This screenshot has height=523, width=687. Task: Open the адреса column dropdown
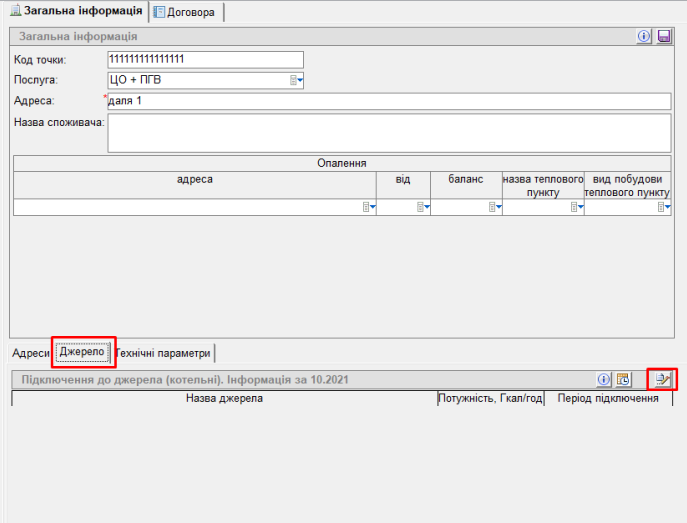369,207
